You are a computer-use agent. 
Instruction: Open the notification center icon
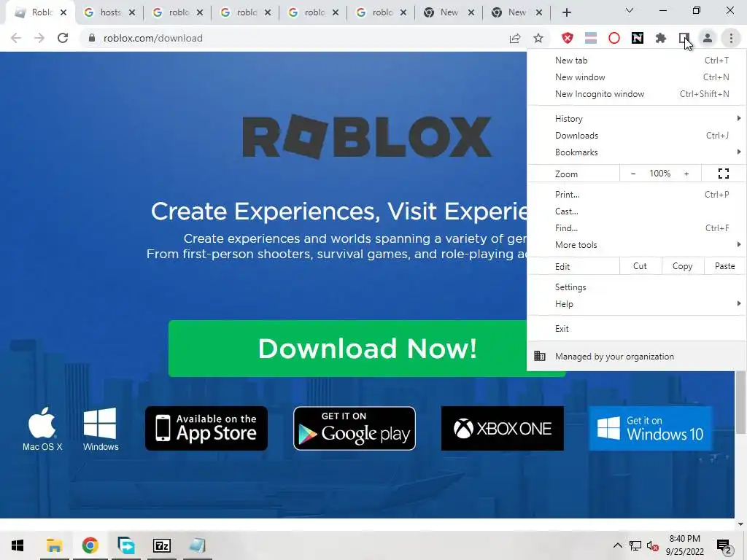tap(724, 545)
